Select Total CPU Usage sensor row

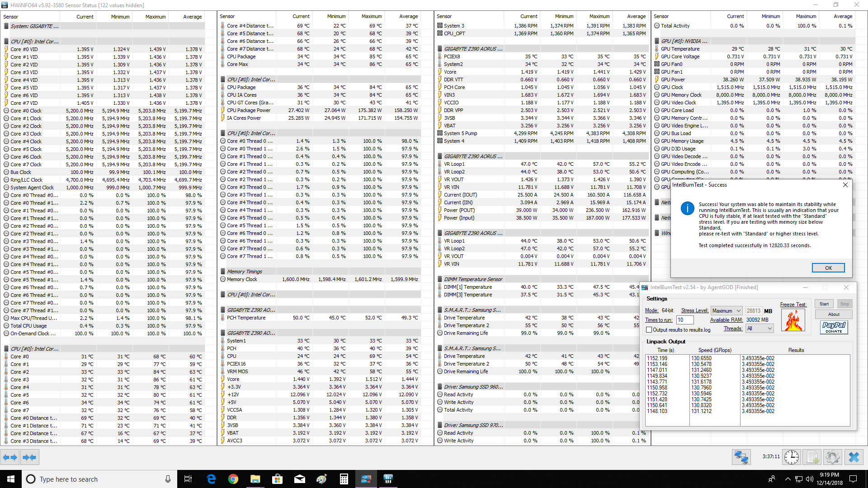click(103, 326)
